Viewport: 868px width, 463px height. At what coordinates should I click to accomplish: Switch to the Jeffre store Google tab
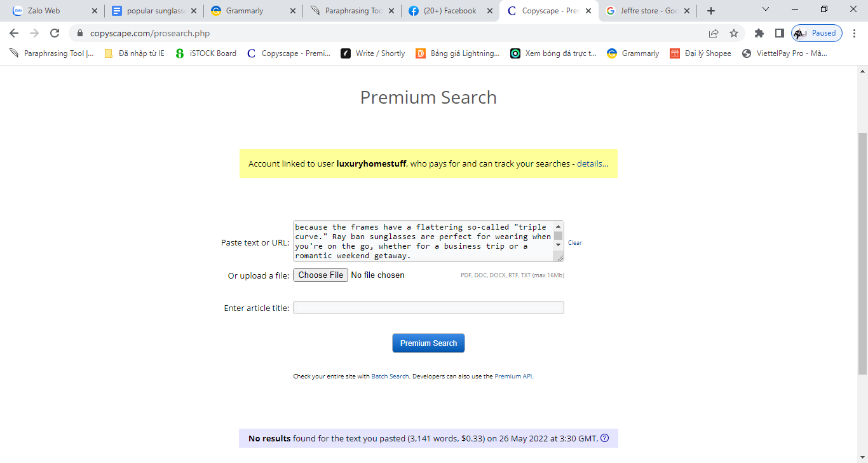point(648,11)
